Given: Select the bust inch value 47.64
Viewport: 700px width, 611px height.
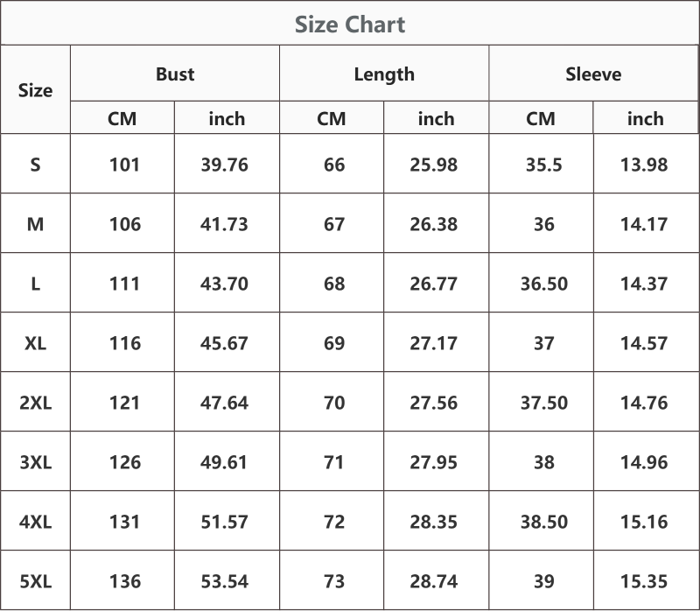Looking at the screenshot, I should (224, 403).
